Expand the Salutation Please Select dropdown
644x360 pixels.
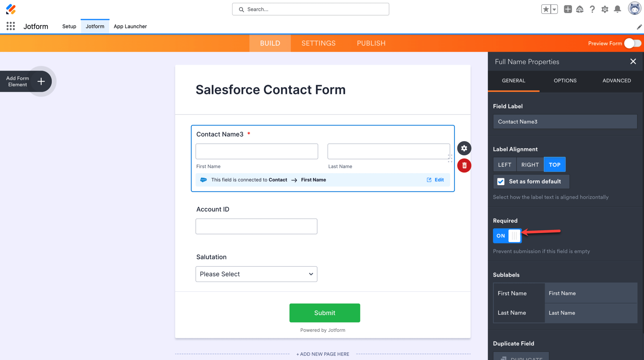click(x=256, y=274)
